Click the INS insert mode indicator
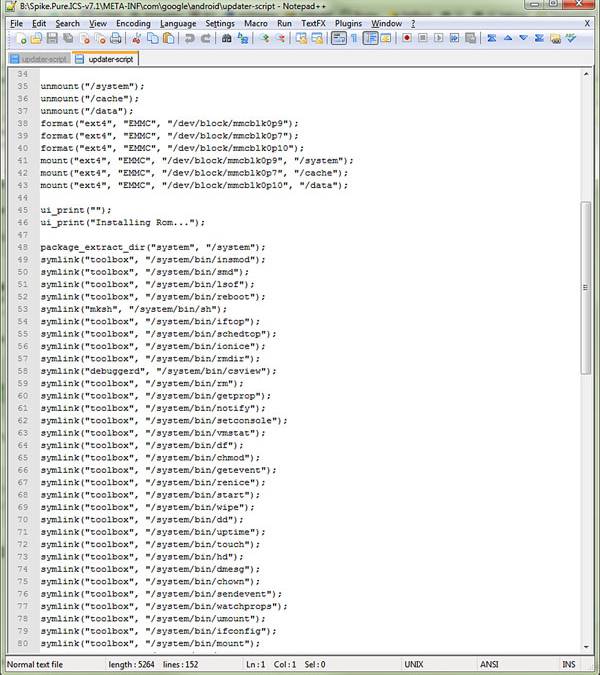 click(569, 664)
